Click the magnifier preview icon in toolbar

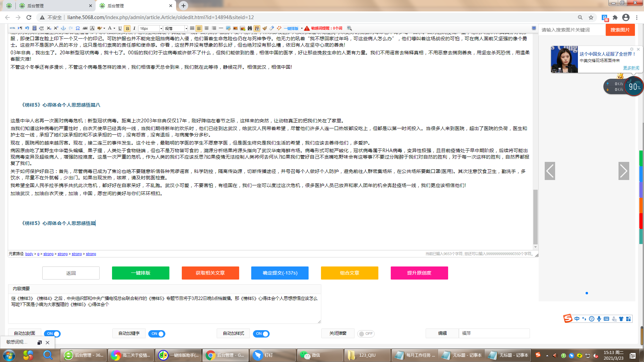[x=350, y=28]
